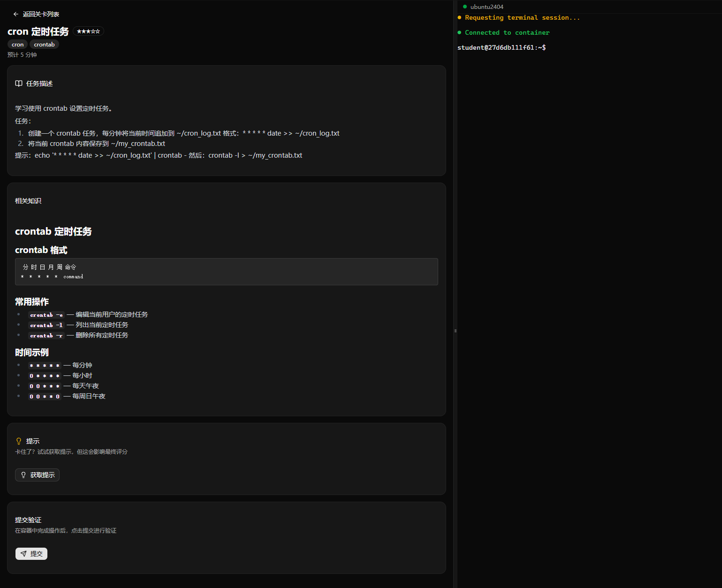The width and height of the screenshot is (722, 588).
Task: Click the 'cron 定时任务' page title
Action: coord(38,31)
